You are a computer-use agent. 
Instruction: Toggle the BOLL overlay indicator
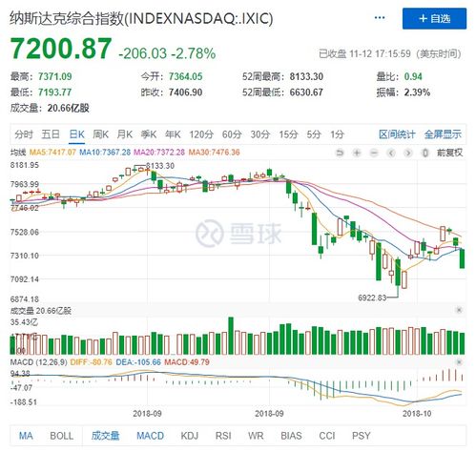point(62,436)
